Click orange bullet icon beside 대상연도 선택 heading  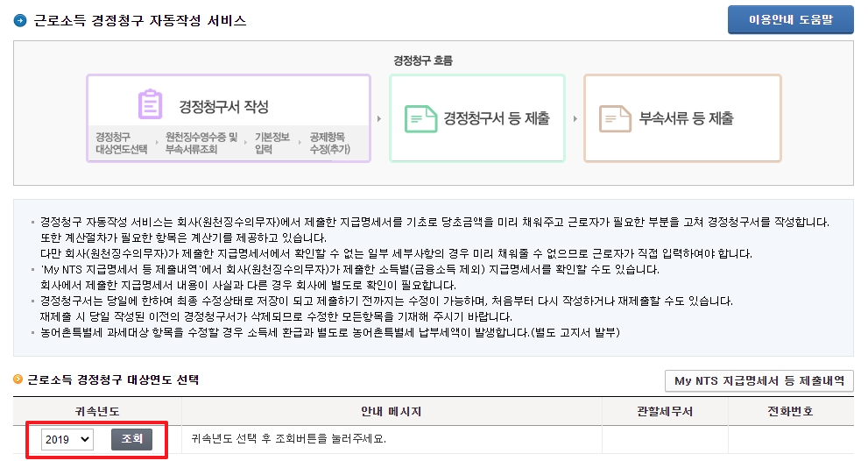pyautogui.click(x=18, y=379)
